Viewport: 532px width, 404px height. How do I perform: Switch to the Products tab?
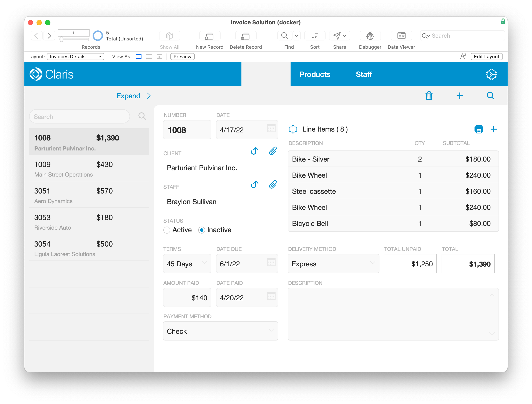click(x=315, y=74)
